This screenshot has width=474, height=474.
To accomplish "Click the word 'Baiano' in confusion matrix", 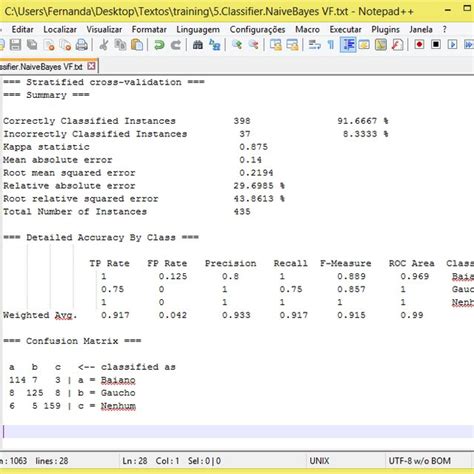I will tap(118, 380).
